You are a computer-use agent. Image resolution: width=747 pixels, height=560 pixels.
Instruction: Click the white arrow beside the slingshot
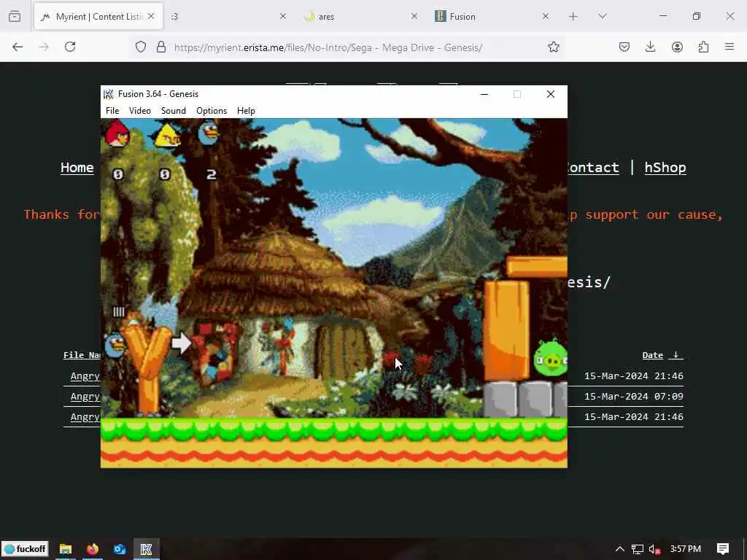[x=181, y=343]
